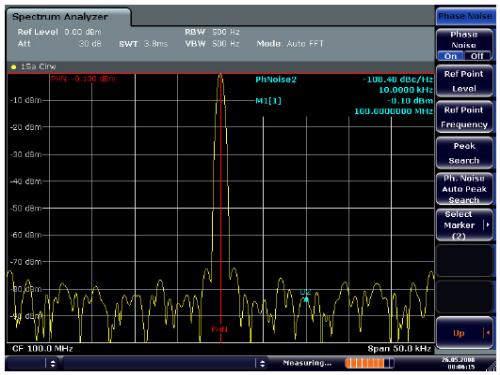Go back with the Up softkey
The width and height of the screenshot is (500, 375).
464,333
